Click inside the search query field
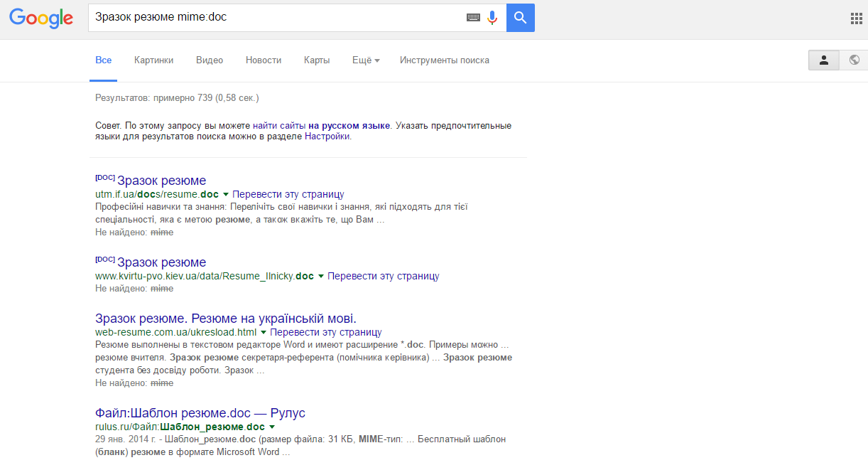 click(277, 18)
